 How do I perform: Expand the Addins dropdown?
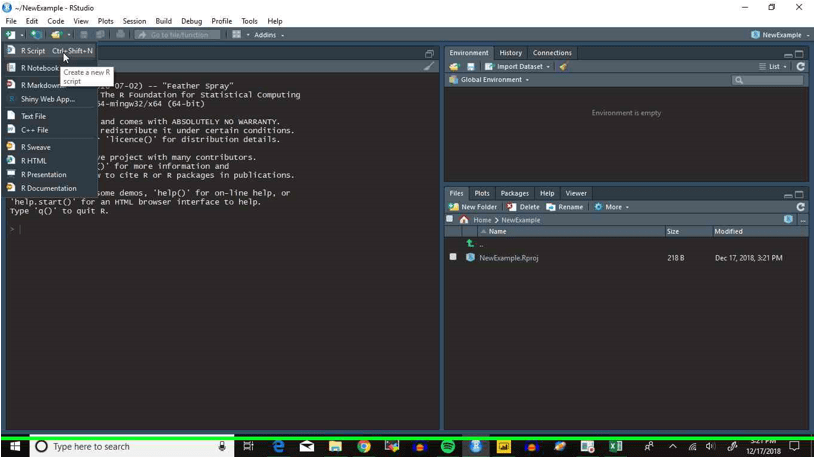coord(269,35)
